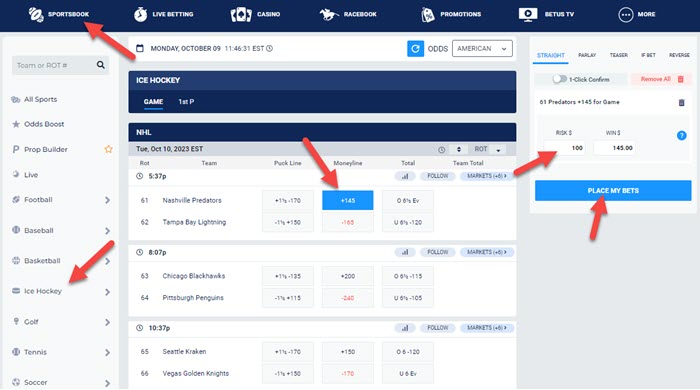
Task: Switch to the Parlay tab
Action: tap(587, 55)
